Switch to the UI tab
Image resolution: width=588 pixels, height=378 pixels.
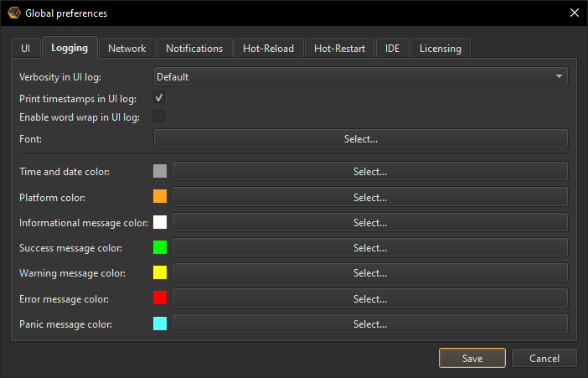tap(25, 49)
